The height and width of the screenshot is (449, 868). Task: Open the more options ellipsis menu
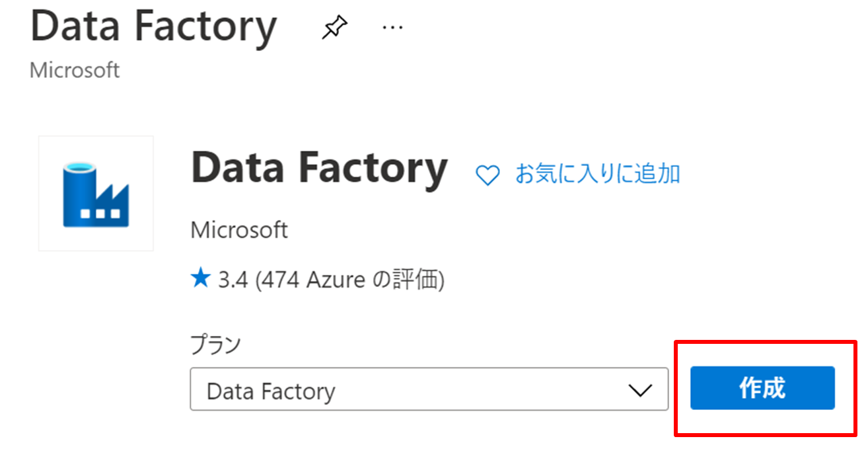[x=392, y=28]
